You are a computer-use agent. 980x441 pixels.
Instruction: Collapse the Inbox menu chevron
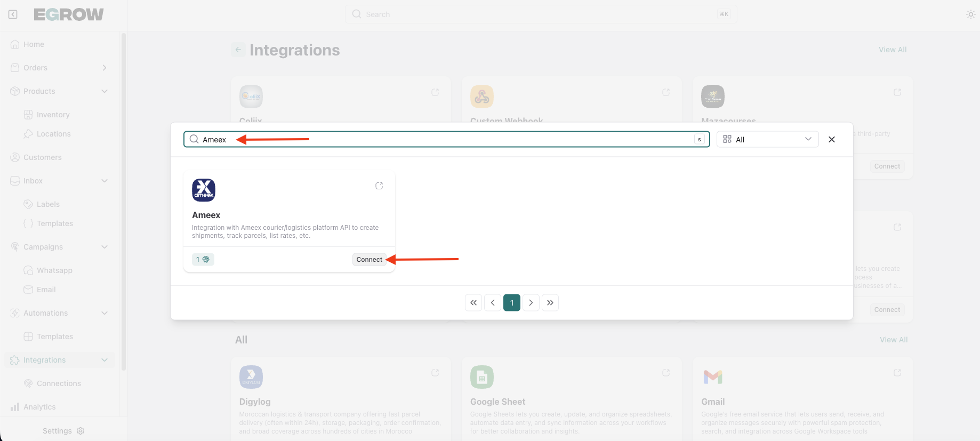[105, 181]
